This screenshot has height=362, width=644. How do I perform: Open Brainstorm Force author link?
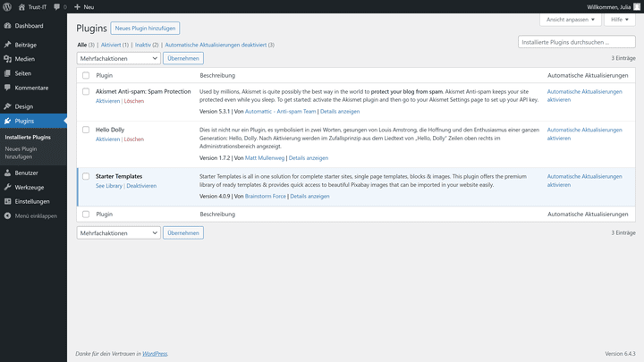(x=266, y=196)
